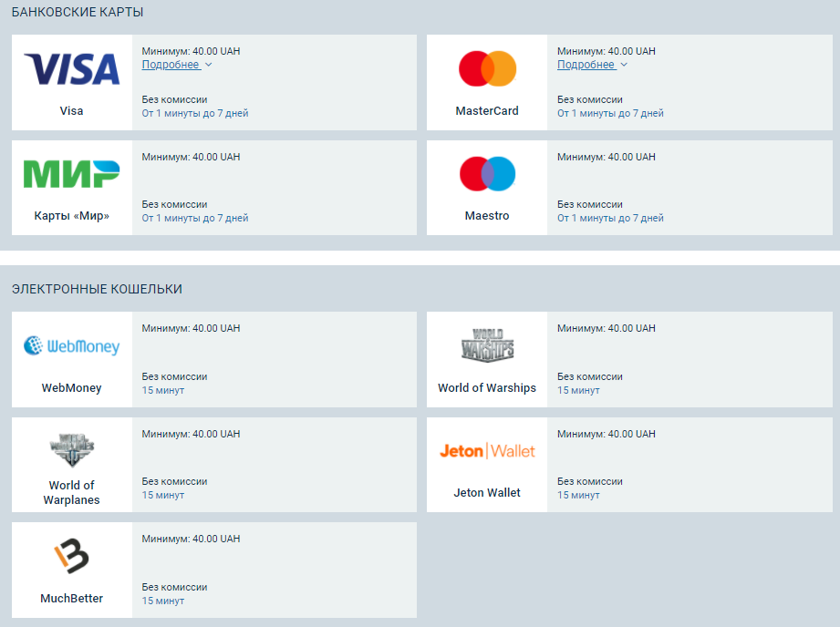Select WebMoney details panel showing 15 минут

click(x=275, y=359)
